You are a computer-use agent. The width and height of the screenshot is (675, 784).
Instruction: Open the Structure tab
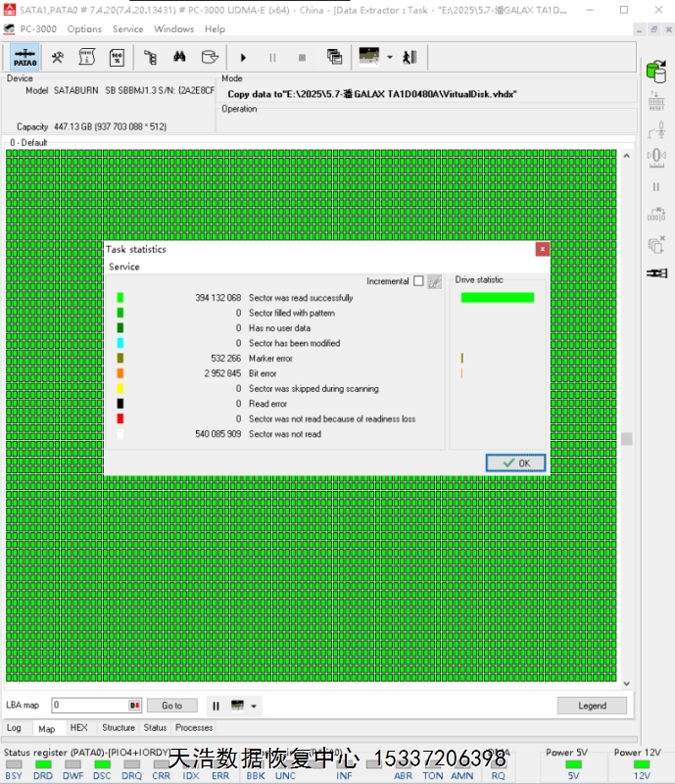[x=119, y=728]
